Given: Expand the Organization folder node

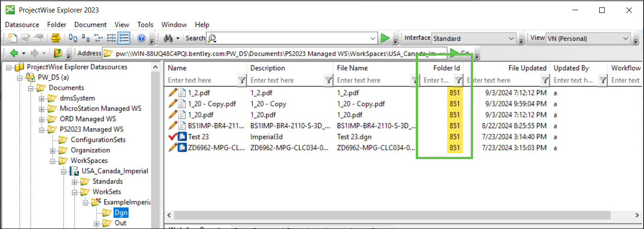Looking at the screenshot, I should pyautogui.click(x=52, y=150).
